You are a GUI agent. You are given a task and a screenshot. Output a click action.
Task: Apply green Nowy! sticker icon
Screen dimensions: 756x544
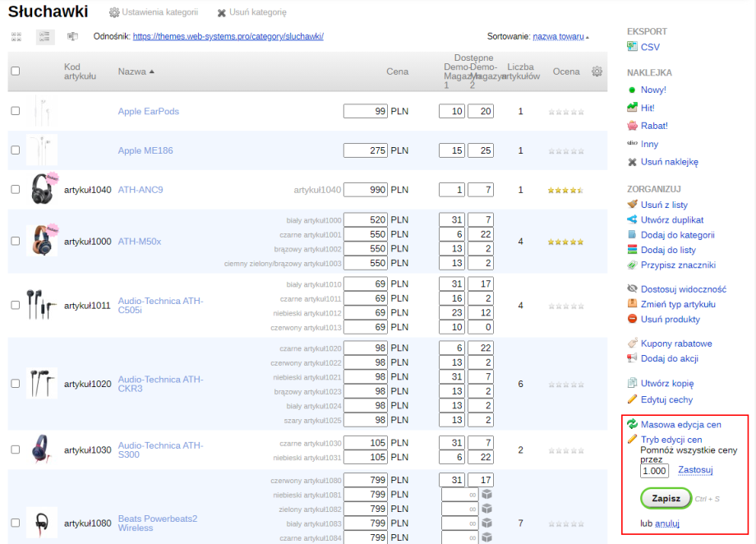(x=632, y=90)
